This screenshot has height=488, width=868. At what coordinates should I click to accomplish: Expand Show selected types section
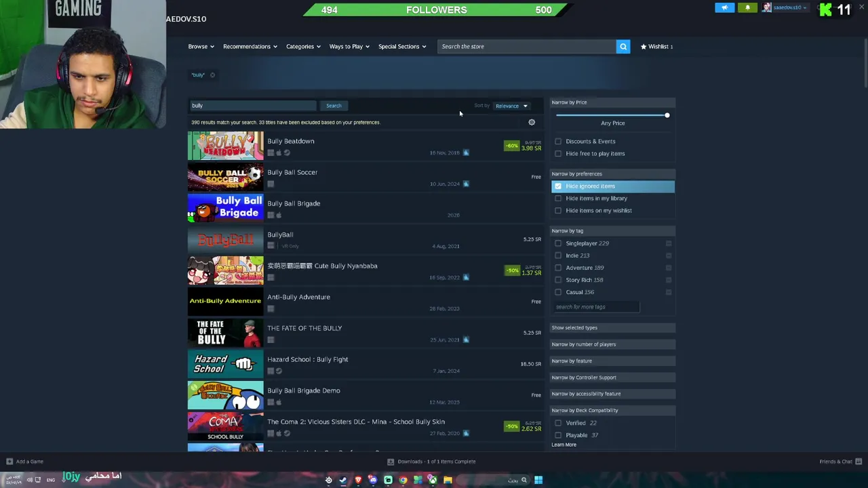pos(613,328)
